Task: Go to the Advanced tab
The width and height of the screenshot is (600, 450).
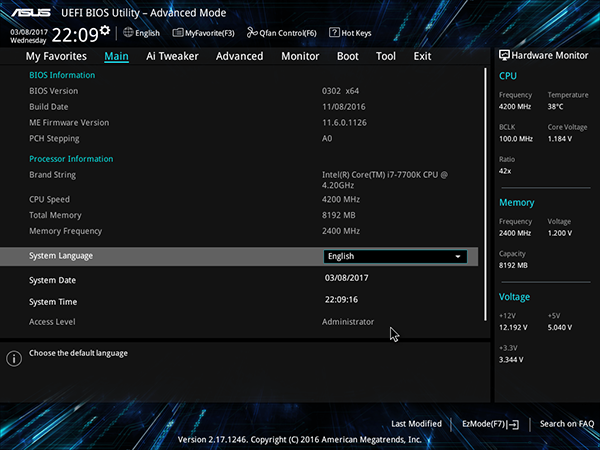Action: [x=240, y=56]
